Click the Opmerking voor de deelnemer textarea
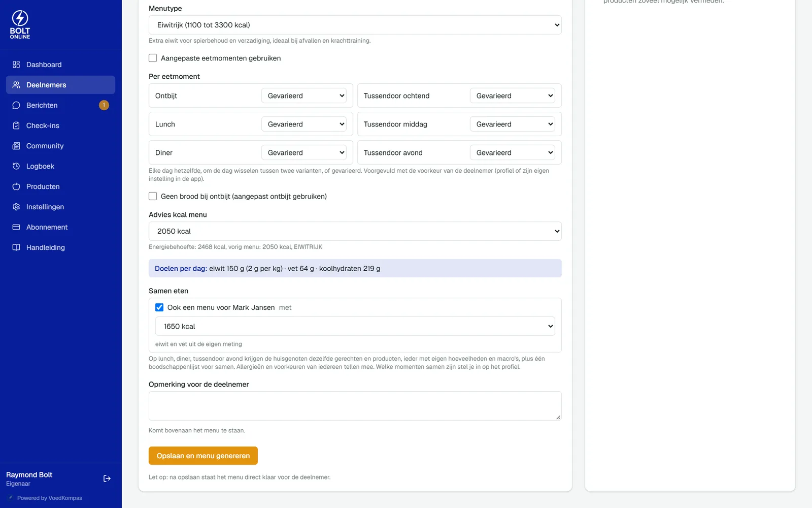Screen dimensions: 812x508 pos(355,406)
